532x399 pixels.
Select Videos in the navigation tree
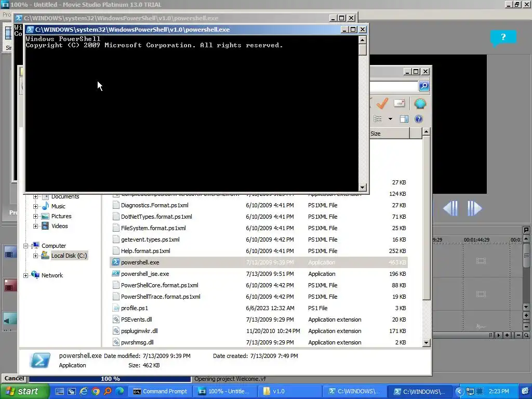click(x=59, y=226)
